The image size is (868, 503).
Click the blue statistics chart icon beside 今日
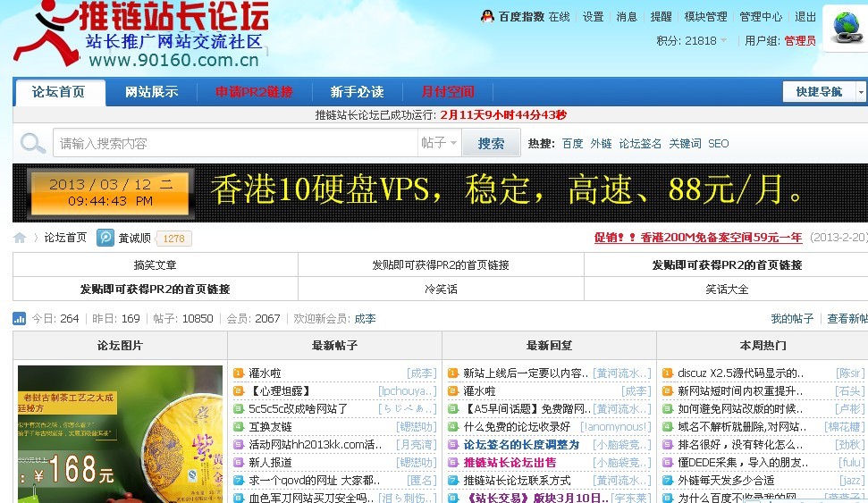point(20,319)
